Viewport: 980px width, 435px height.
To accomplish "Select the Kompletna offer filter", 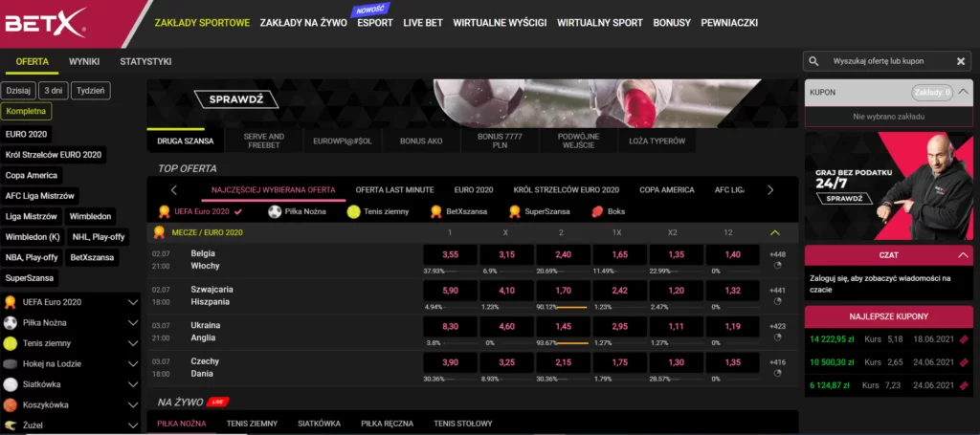I will coord(26,111).
